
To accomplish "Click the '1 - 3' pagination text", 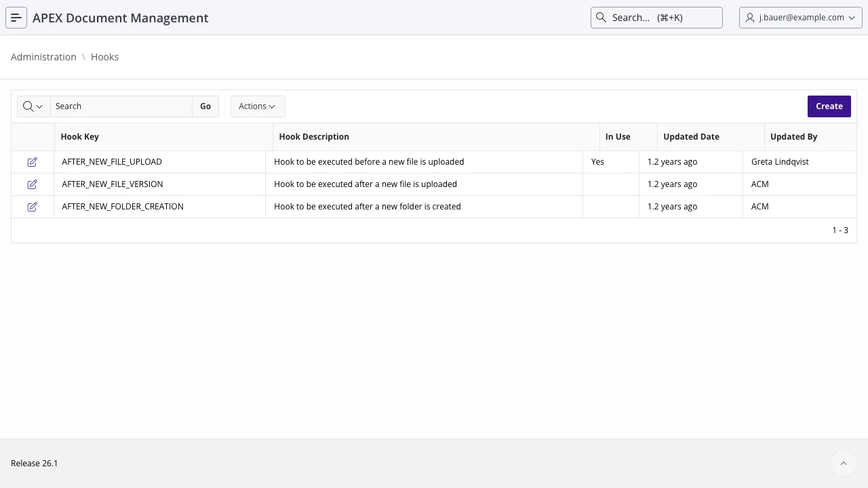I will [x=840, y=230].
